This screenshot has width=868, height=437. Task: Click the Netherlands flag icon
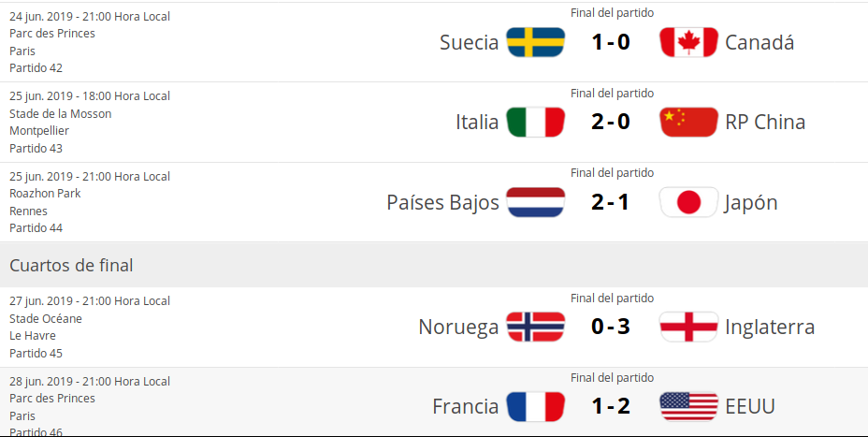pos(535,203)
